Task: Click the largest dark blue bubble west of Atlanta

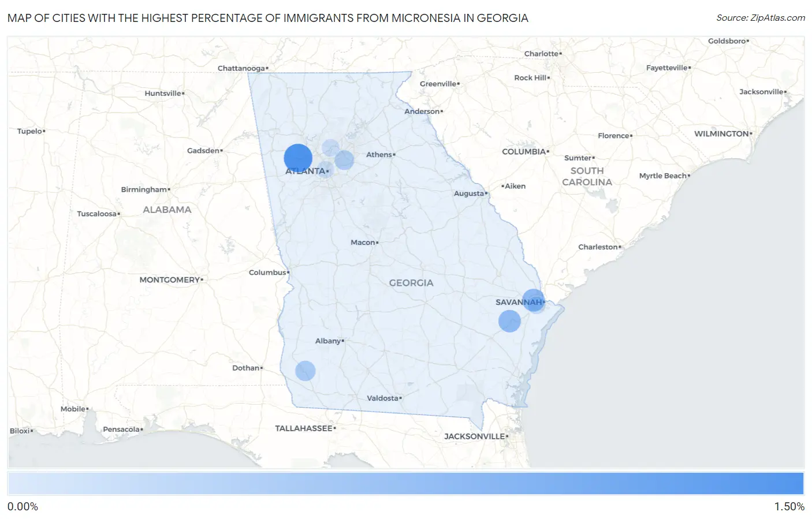Action: [x=298, y=158]
